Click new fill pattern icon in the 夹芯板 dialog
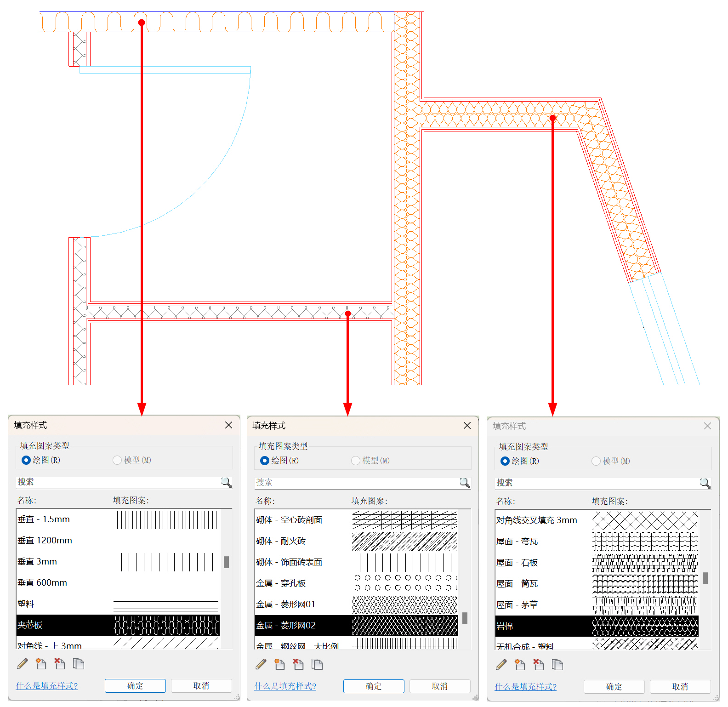Screen dimensions: 728x707 [x=41, y=664]
